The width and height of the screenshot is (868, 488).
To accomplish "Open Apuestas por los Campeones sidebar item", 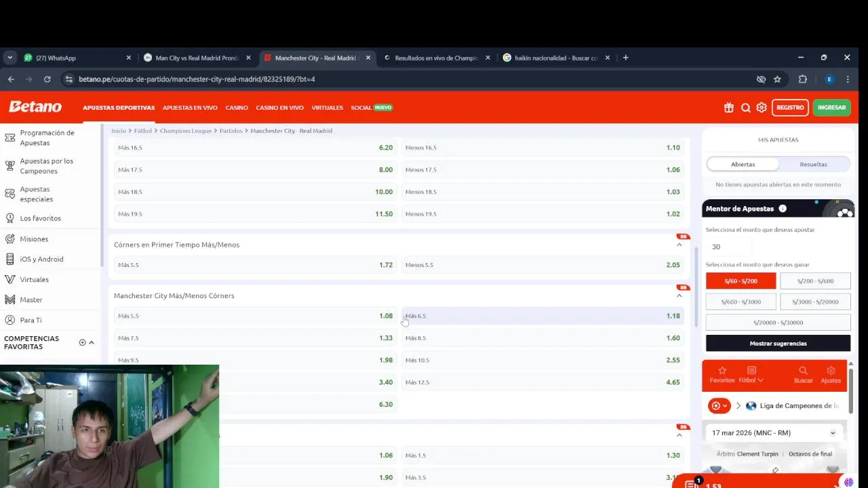I will [x=47, y=166].
